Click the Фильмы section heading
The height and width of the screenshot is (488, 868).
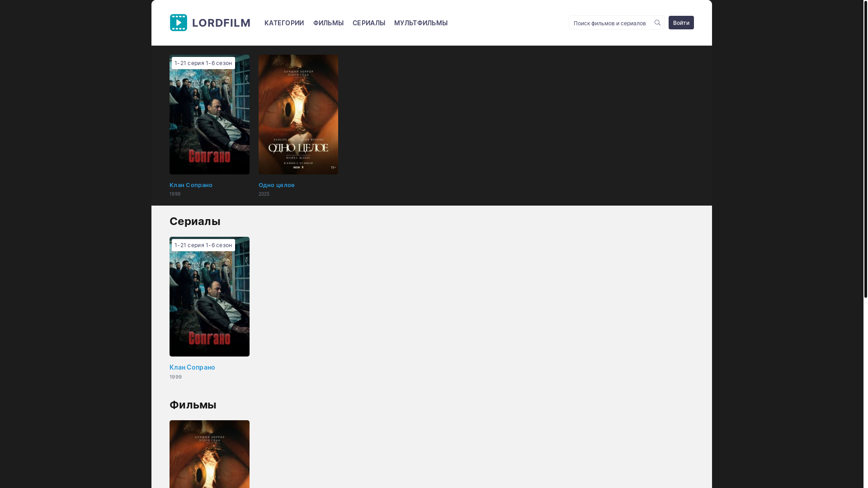[193, 405]
